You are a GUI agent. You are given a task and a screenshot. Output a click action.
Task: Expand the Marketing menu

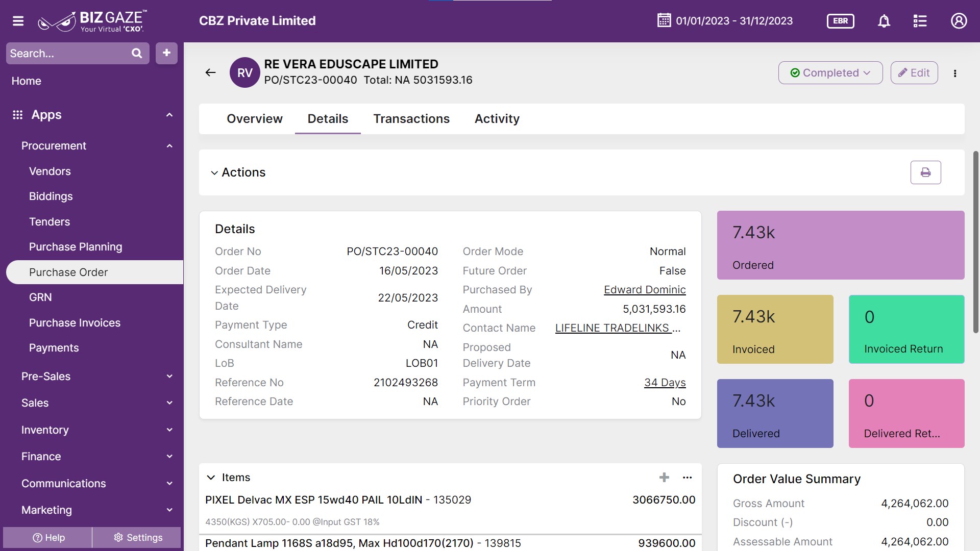pos(169,510)
